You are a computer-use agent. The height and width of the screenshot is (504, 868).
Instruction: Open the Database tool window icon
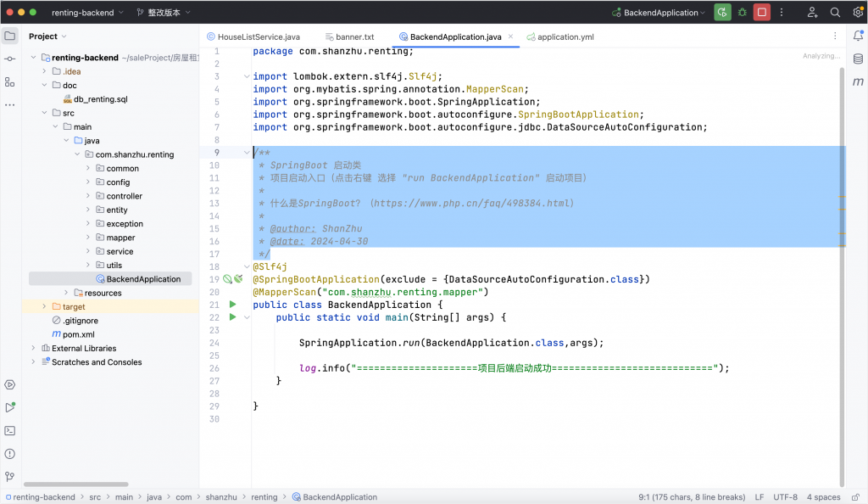[858, 59]
